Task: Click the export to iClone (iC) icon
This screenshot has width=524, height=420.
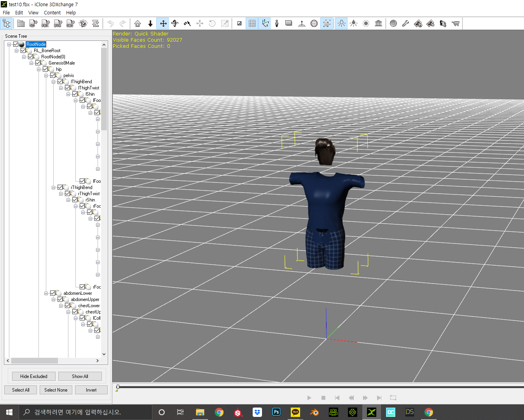Action: (x=33, y=24)
